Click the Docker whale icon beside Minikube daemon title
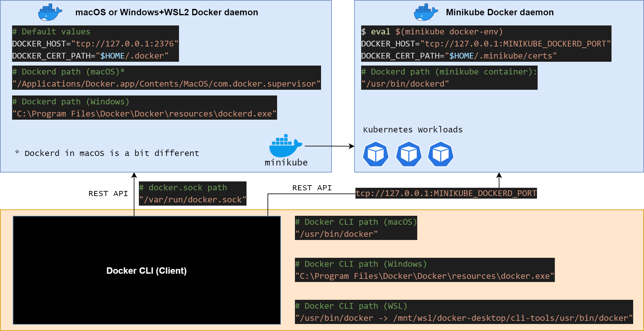644x331 pixels. click(x=426, y=12)
